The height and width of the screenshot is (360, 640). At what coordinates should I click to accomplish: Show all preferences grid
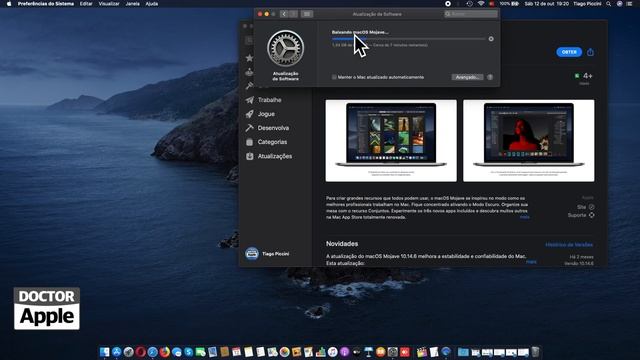pos(307,14)
